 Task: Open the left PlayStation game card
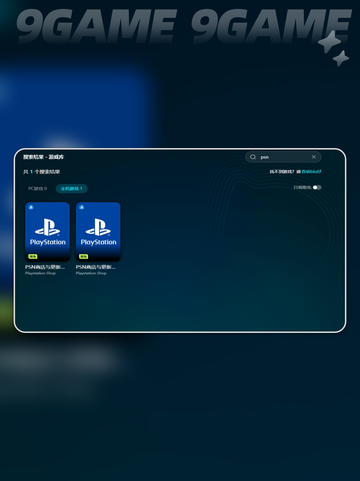pyautogui.click(x=47, y=232)
